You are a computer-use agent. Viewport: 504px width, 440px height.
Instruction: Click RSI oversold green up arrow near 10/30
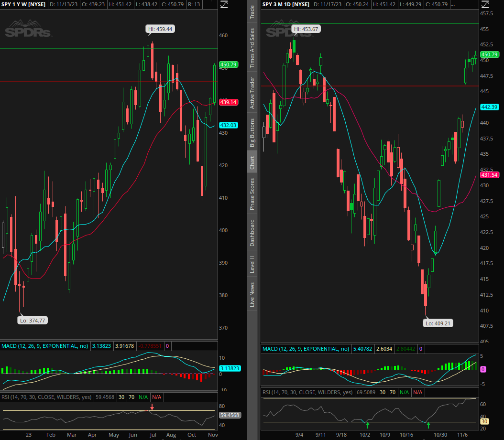point(428,425)
